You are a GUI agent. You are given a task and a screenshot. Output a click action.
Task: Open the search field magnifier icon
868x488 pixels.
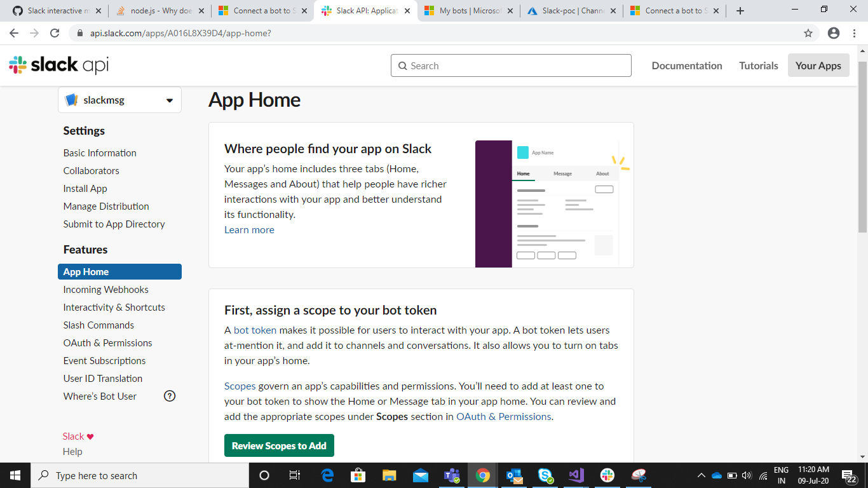tap(403, 65)
